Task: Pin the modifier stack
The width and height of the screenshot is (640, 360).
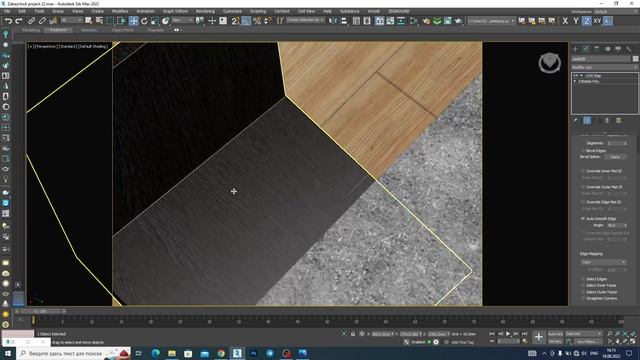Action: point(576,120)
